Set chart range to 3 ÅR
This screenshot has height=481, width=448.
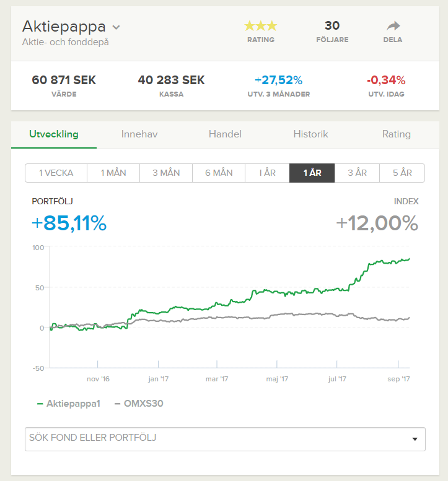pyautogui.click(x=357, y=173)
